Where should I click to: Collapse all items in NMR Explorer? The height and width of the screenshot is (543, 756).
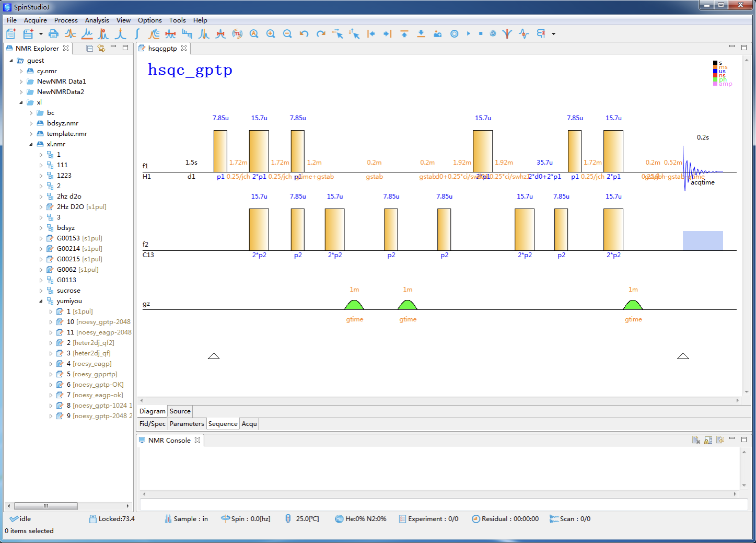[89, 48]
